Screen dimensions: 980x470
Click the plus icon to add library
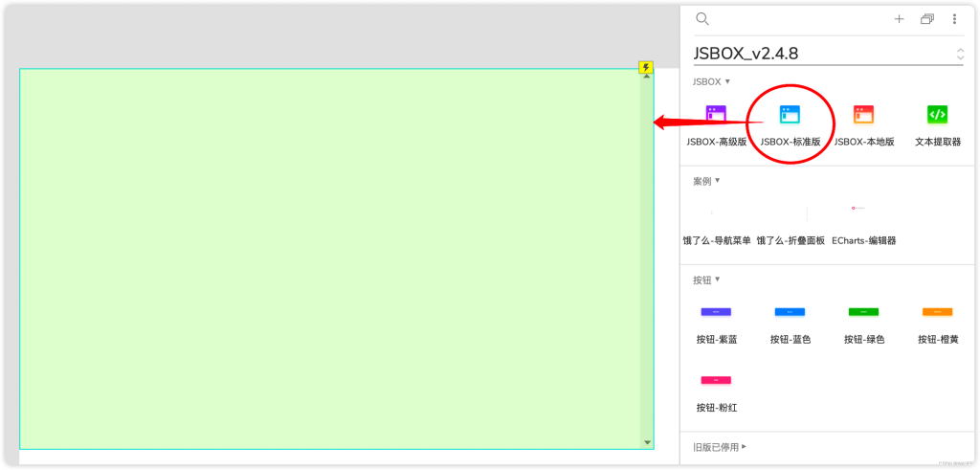(899, 19)
